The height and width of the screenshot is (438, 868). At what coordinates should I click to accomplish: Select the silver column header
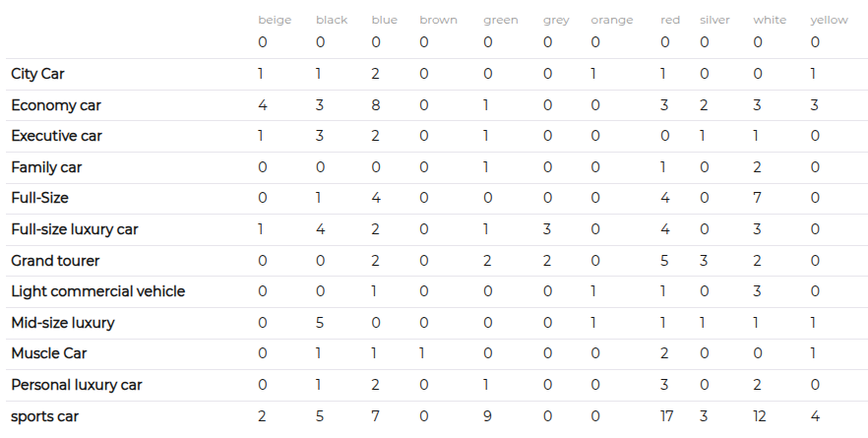(714, 20)
